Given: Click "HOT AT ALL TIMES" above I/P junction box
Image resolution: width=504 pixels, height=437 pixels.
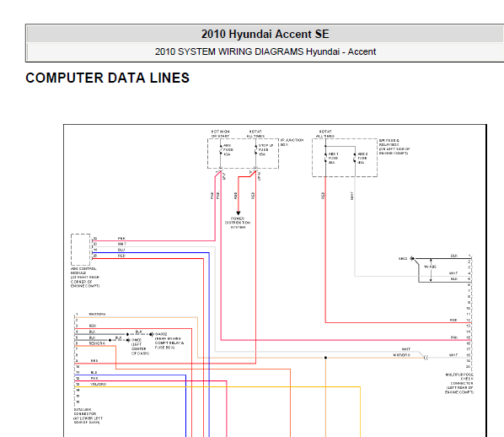Looking at the screenshot, I should pos(255,134).
